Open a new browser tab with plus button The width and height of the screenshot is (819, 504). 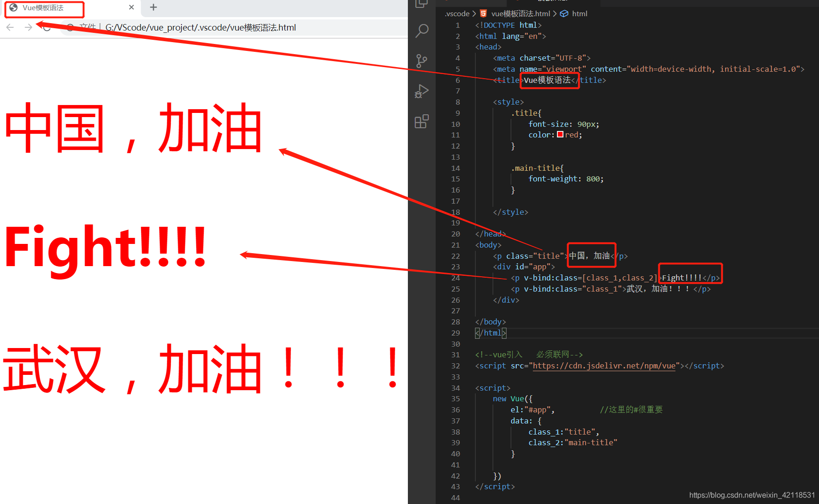154,7
